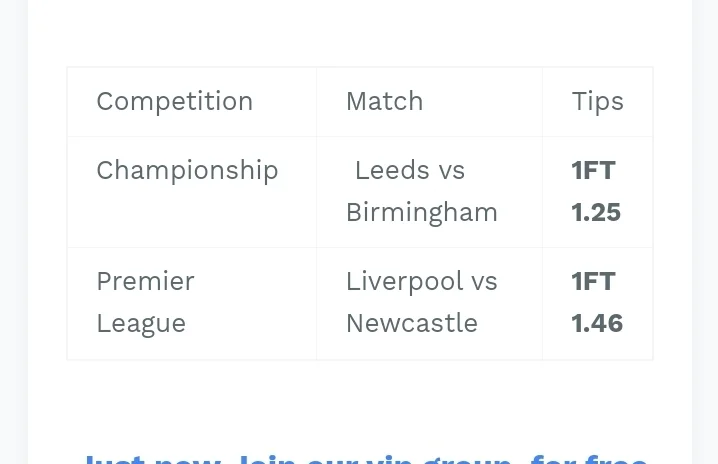Image resolution: width=718 pixels, height=464 pixels.
Task: Click the 1FT tip for Leeds match
Action: pyautogui.click(x=593, y=170)
